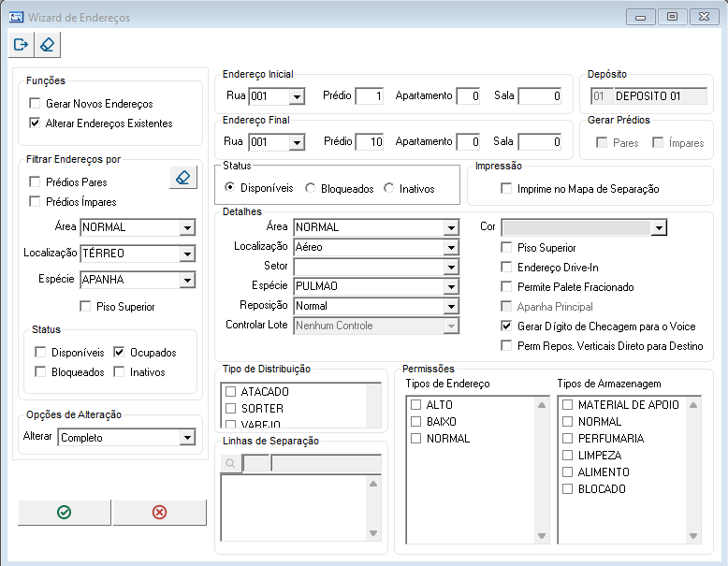Check SORTER distribution type
This screenshot has height=566, width=728.
231,408
